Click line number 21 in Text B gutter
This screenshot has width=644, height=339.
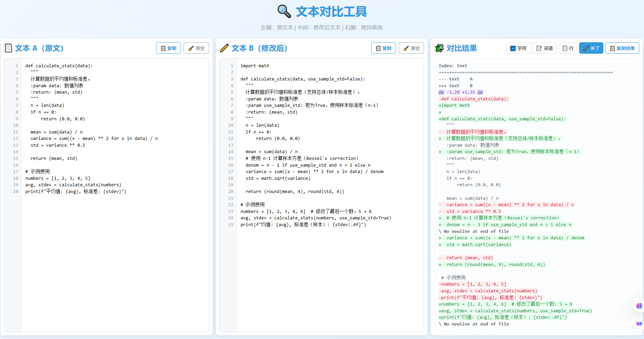[231, 198]
